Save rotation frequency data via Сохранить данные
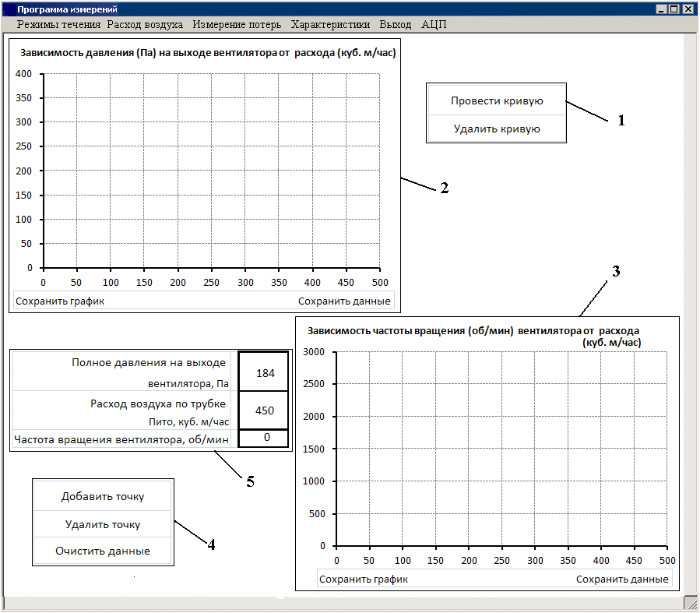 [x=622, y=579]
